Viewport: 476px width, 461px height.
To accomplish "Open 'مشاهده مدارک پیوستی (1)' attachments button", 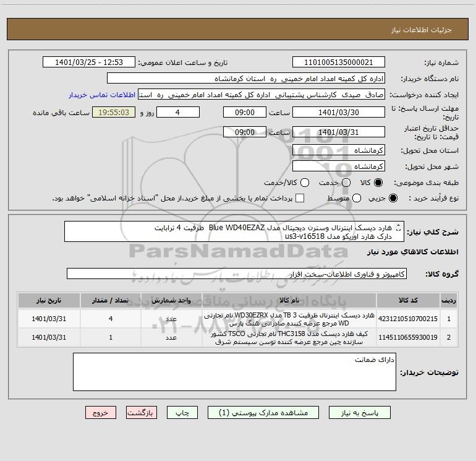I will pyautogui.click(x=263, y=412).
